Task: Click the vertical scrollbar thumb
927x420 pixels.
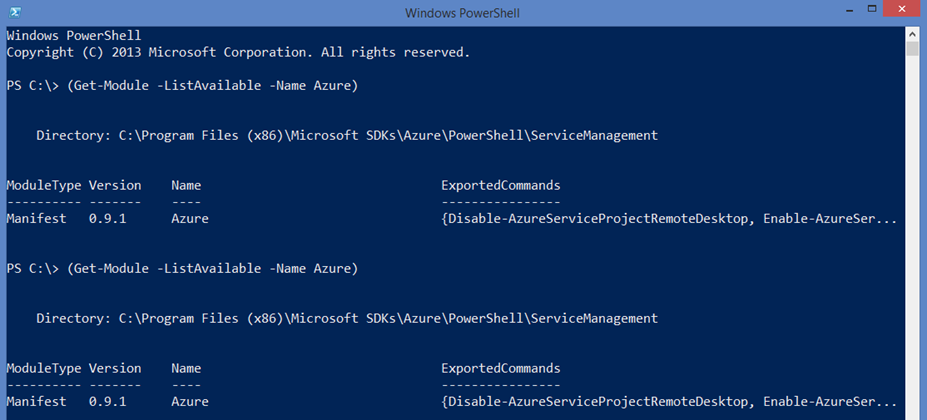Action: (911, 50)
